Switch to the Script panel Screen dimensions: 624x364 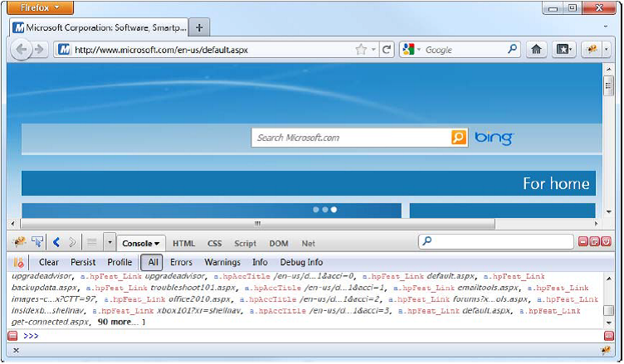point(245,244)
